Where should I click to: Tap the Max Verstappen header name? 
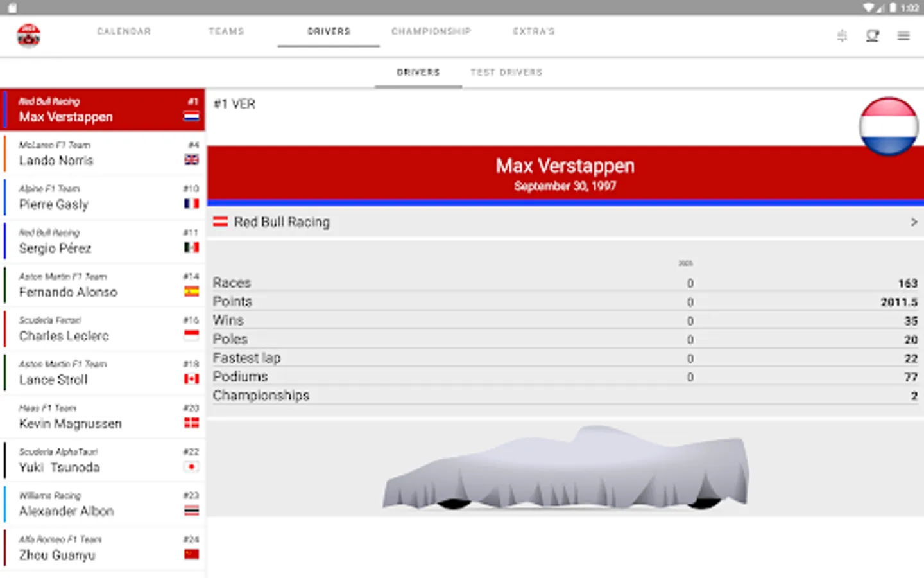[565, 166]
